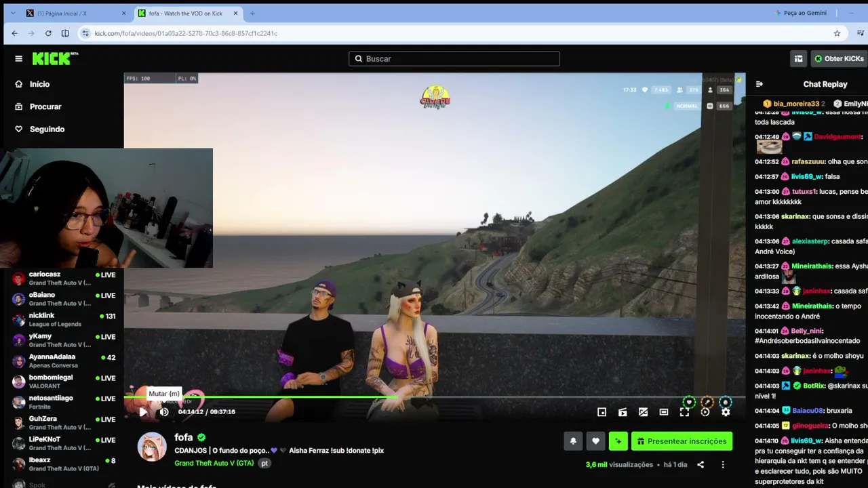Open nicklink League of Legends channel
Image resolution: width=868 pixels, height=488 pixels.
click(64, 320)
